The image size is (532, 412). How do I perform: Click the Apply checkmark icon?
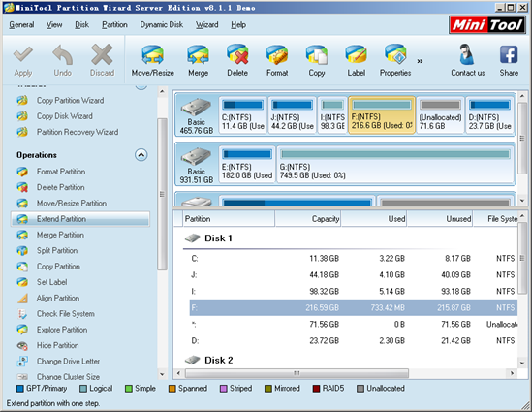click(23, 54)
